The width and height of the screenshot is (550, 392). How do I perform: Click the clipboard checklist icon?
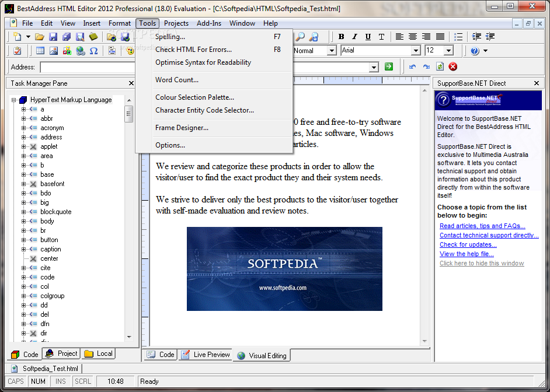(x=17, y=50)
